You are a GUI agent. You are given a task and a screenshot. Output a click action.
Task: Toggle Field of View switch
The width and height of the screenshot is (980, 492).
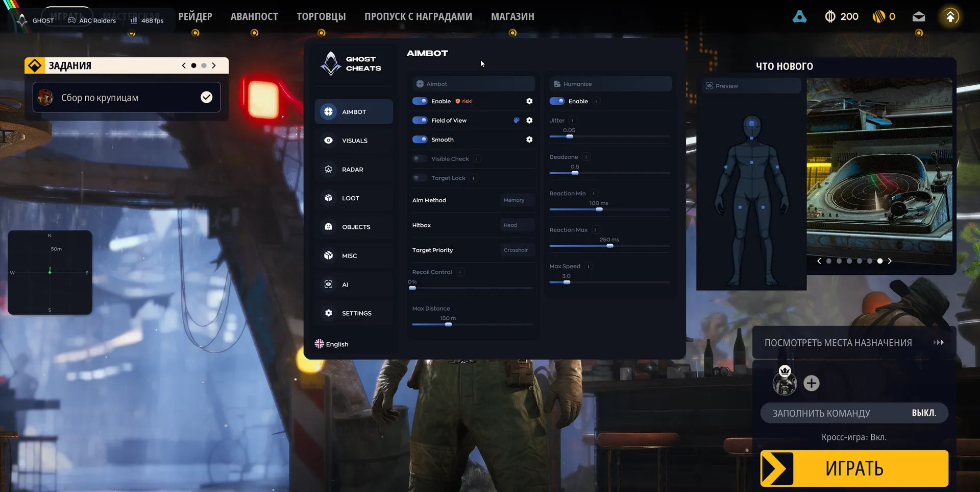[x=420, y=121]
